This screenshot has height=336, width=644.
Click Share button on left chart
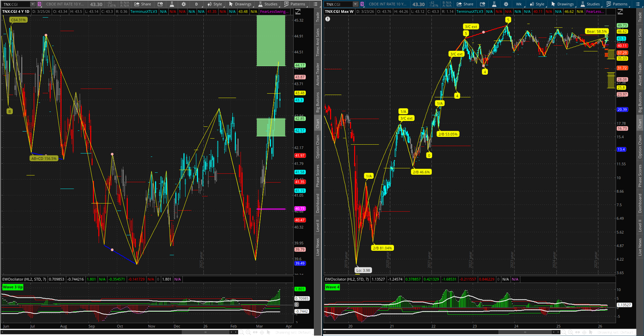click(x=142, y=4)
